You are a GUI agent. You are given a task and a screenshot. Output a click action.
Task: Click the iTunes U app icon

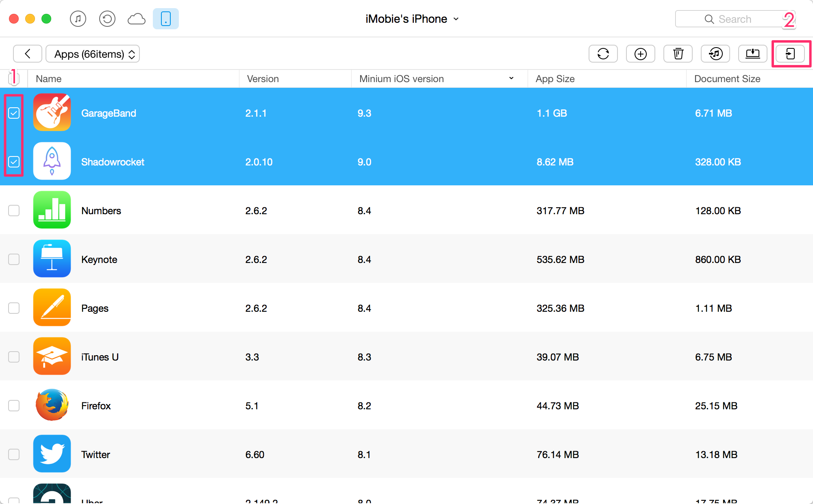pyautogui.click(x=52, y=356)
